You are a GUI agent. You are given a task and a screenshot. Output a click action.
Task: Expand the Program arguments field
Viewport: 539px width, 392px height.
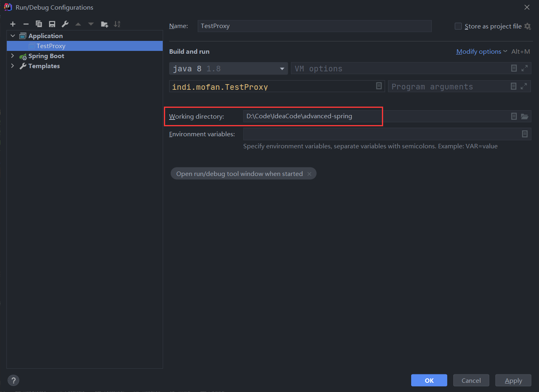524,86
